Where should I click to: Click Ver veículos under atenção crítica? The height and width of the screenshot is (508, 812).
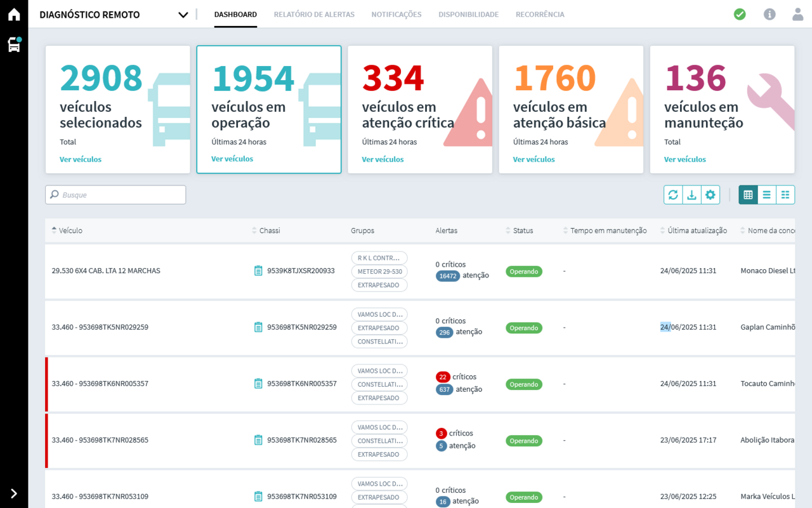(383, 159)
